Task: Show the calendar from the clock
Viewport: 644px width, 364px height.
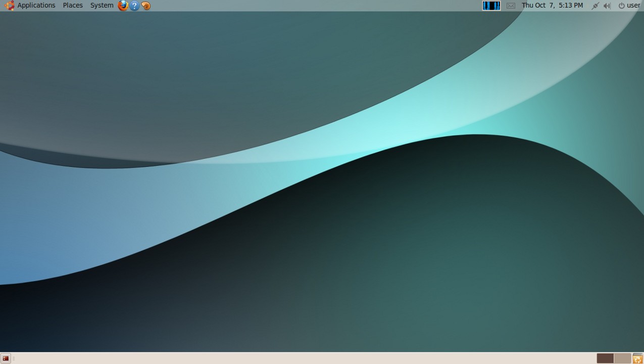Action: 552,6
